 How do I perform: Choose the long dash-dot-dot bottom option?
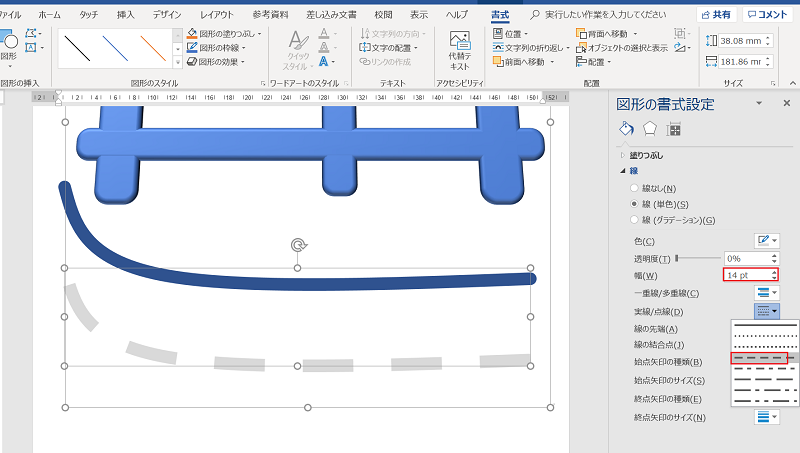pos(765,401)
